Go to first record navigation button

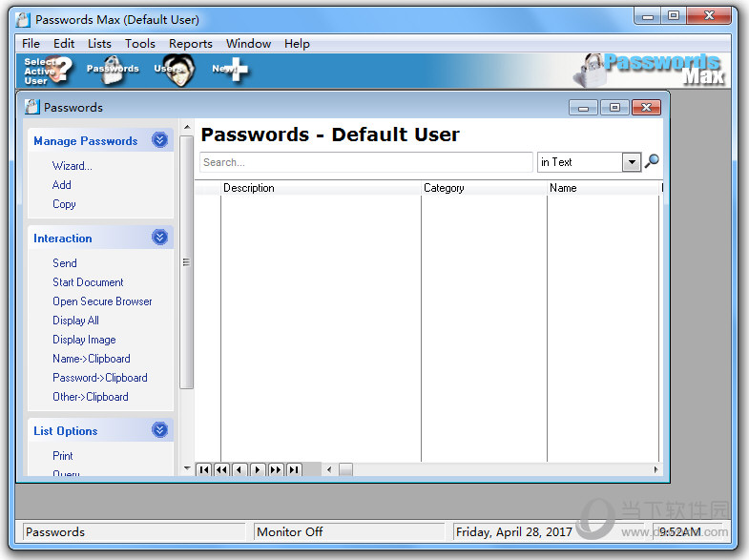tap(204, 469)
